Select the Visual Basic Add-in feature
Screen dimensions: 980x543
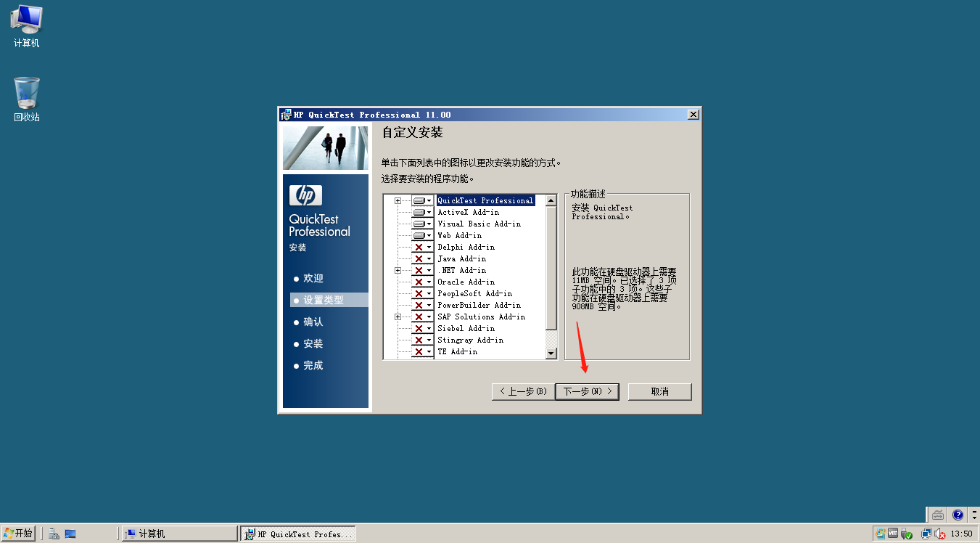479,224
